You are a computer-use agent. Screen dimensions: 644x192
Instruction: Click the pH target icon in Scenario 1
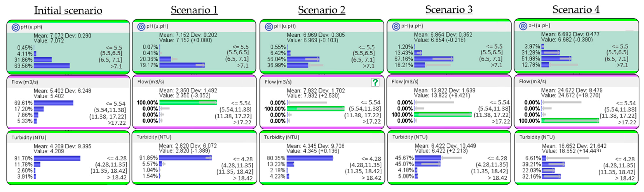(141, 26)
